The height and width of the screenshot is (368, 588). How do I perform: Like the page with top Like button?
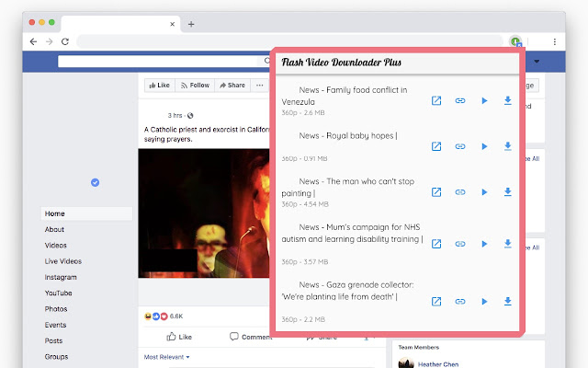159,86
